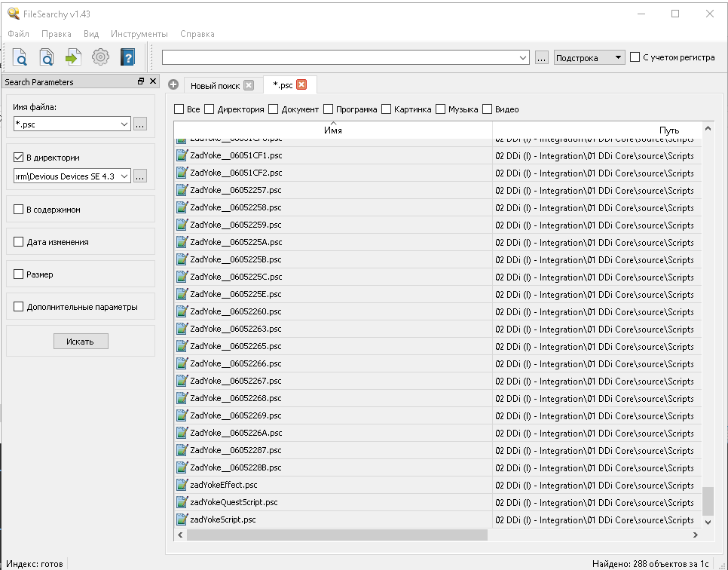Click the export arrow document toolbar icon
The height and width of the screenshot is (570, 728).
pos(73,57)
